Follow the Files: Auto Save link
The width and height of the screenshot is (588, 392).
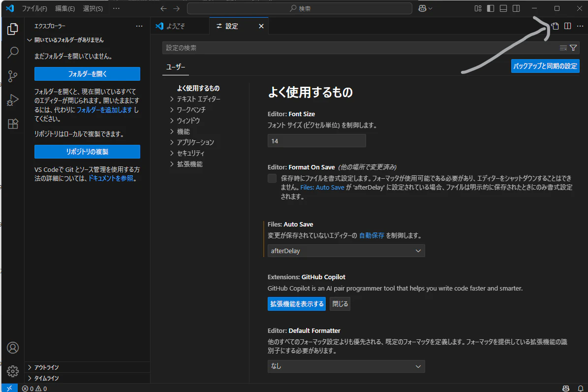pos(322,187)
